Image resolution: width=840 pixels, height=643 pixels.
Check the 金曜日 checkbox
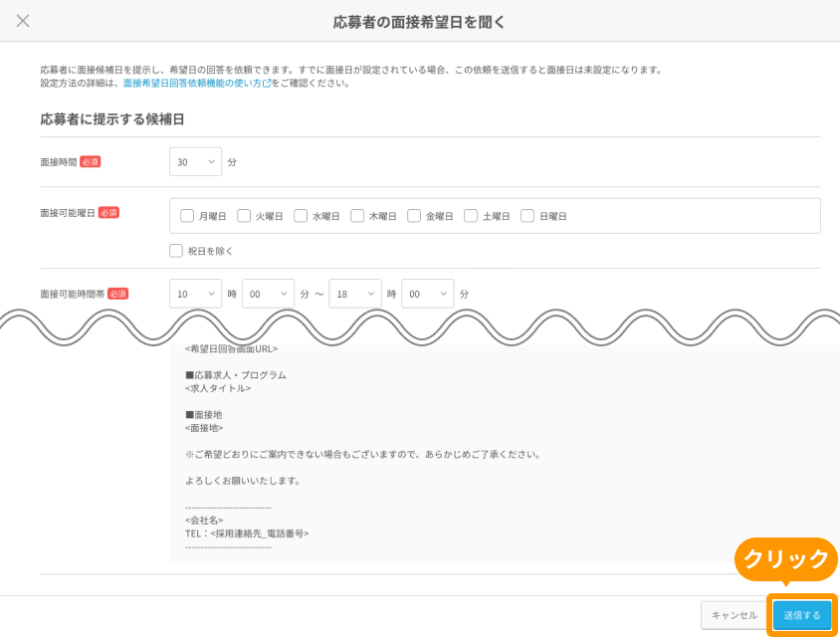click(x=414, y=216)
